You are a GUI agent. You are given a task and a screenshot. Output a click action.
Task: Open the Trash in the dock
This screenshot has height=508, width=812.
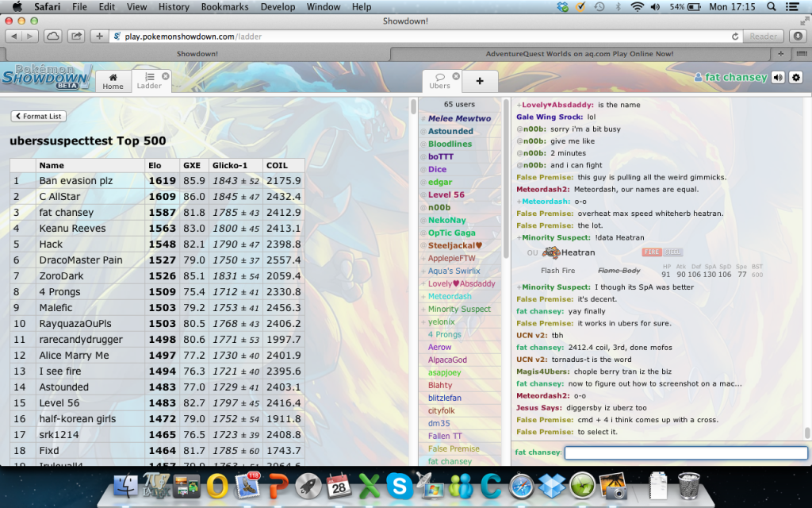tap(689, 485)
